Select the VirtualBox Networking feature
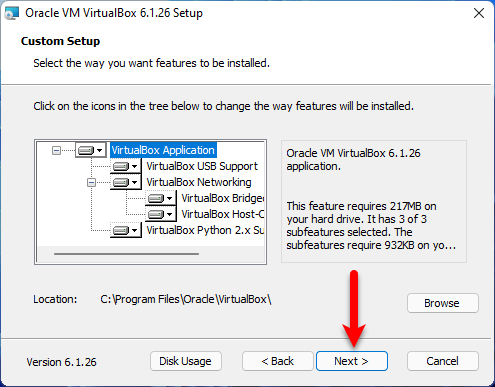This screenshot has height=387, width=495. (x=199, y=182)
